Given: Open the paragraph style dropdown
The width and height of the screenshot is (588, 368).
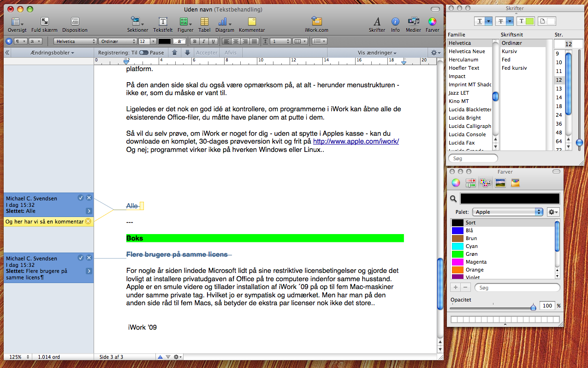Looking at the screenshot, I should [x=21, y=41].
